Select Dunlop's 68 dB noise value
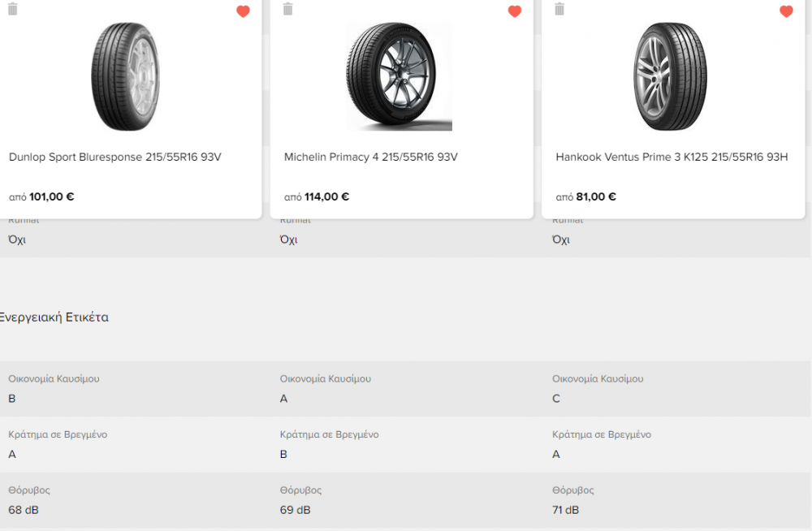 24,510
